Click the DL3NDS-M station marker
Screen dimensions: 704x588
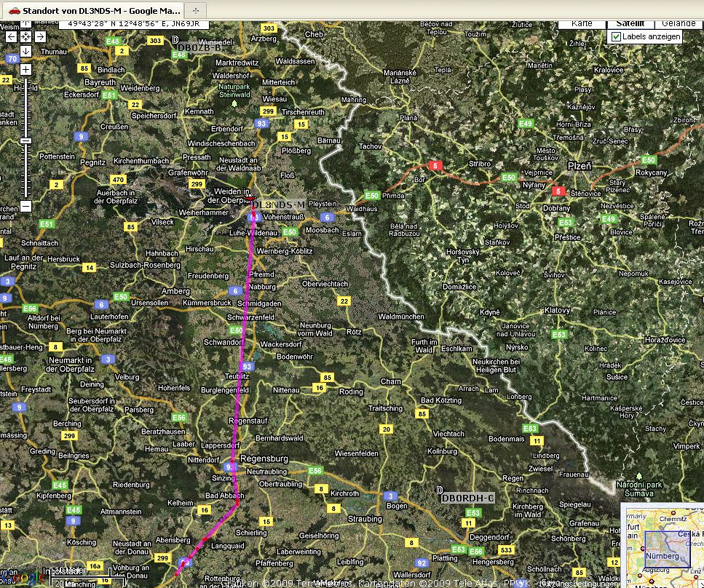click(250, 199)
